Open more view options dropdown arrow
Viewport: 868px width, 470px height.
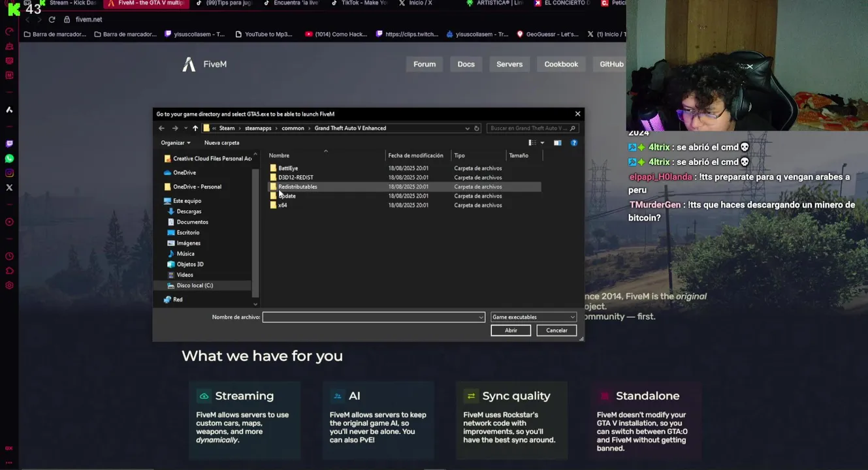tap(542, 142)
